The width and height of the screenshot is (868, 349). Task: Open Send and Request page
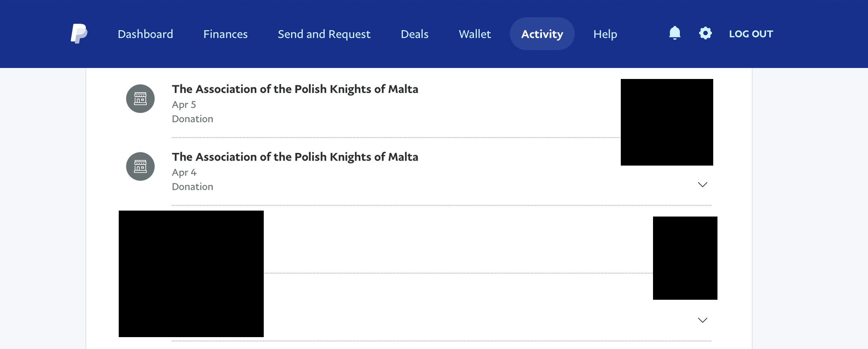[x=324, y=34]
